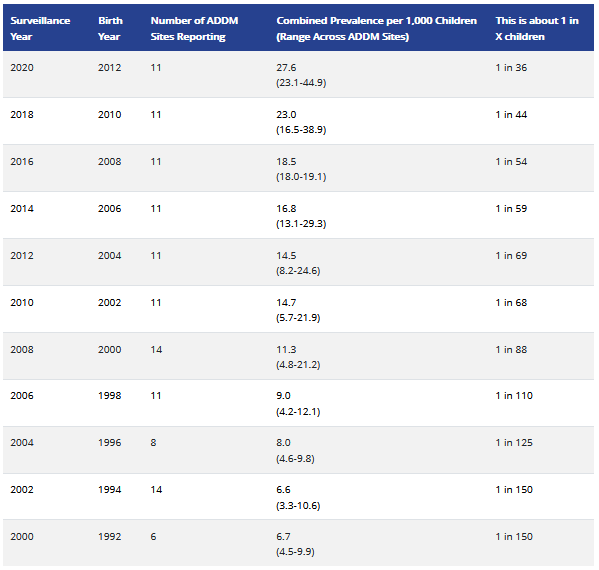Select the '1 in 125' cell

514,442
